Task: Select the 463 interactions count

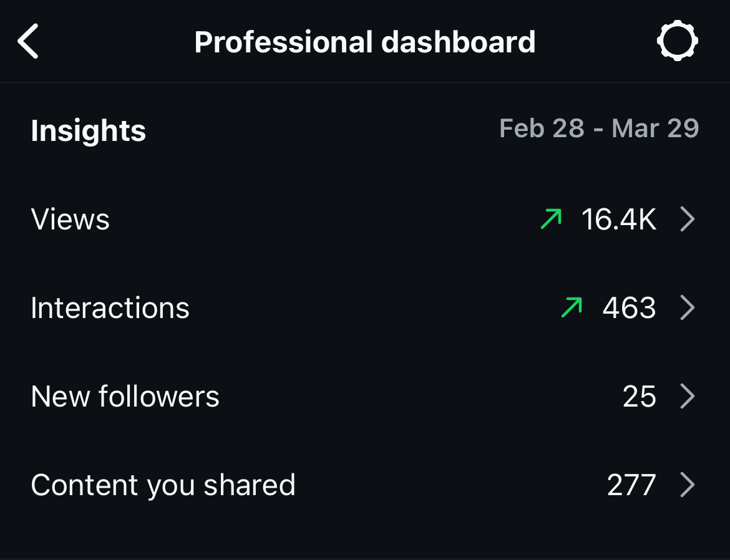Action: click(x=629, y=307)
